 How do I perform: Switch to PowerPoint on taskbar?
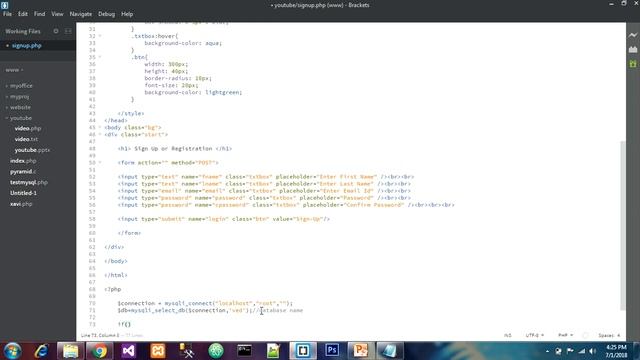pyautogui.click(x=361, y=351)
